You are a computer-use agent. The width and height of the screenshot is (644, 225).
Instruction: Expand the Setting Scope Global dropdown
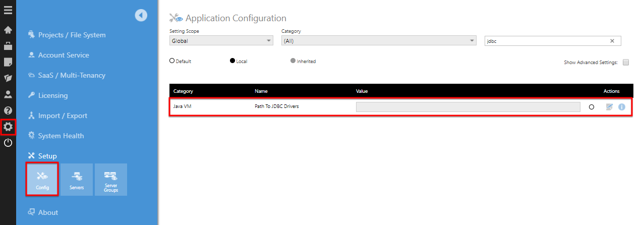[221, 41]
